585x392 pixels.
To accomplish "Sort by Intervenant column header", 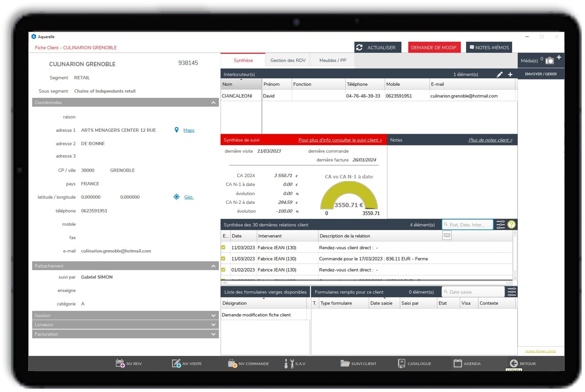I will (287, 236).
